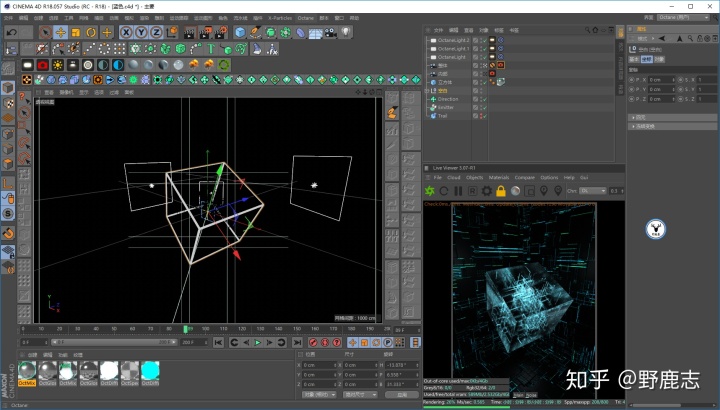Toggle Z axis lock
Image resolution: width=720 pixels, height=410 pixels.
(x=157, y=32)
